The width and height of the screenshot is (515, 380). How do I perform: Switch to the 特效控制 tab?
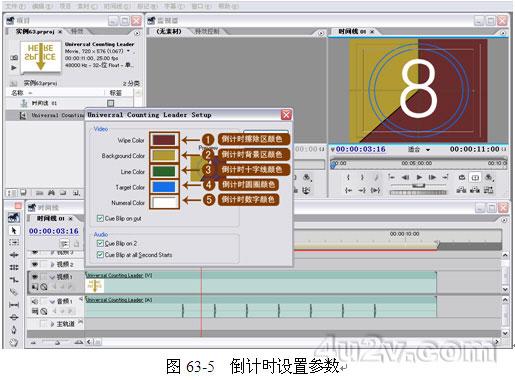point(207,31)
